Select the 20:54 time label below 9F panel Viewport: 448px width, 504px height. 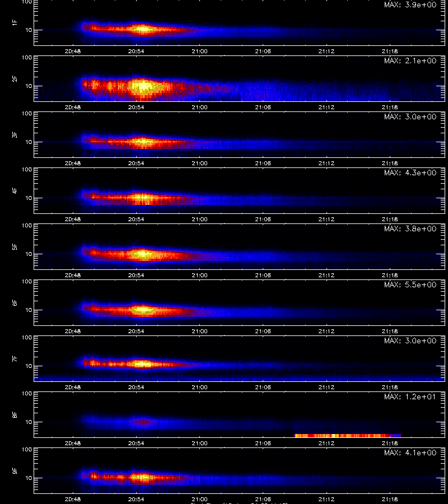tap(136, 499)
